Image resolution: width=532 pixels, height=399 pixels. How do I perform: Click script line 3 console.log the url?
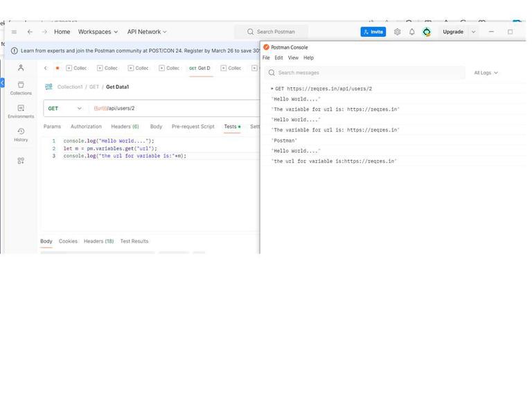coord(125,156)
